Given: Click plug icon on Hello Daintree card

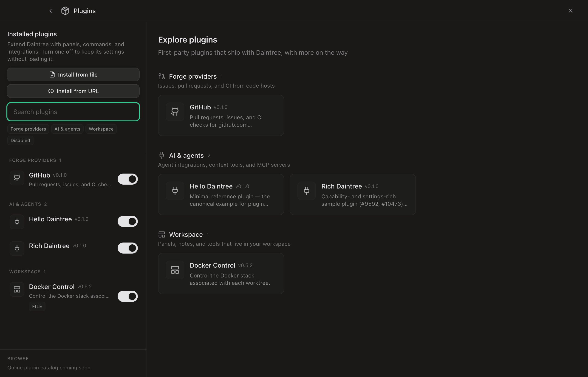Looking at the screenshot, I should [175, 191].
